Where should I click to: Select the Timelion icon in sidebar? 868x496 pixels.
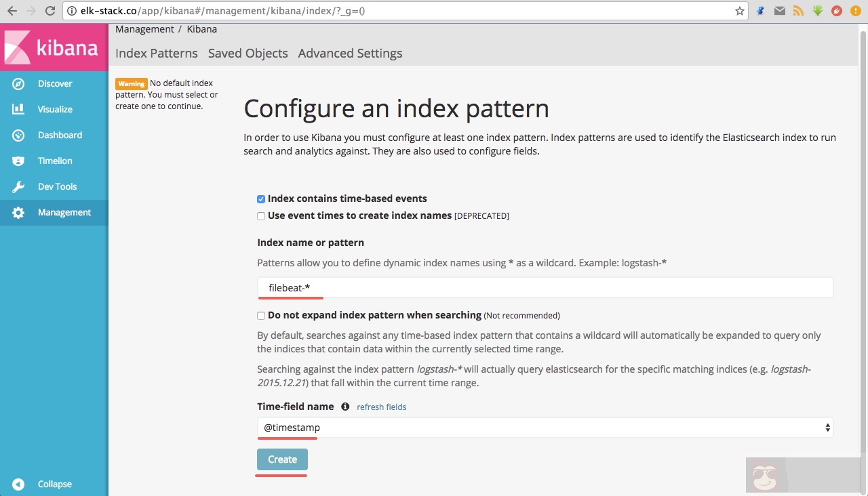18,161
